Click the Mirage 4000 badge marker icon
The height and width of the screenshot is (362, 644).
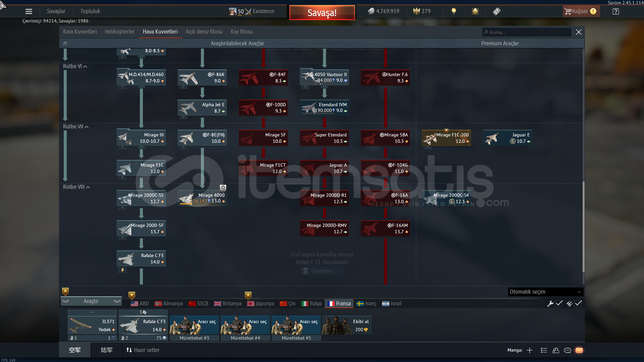tap(223, 188)
